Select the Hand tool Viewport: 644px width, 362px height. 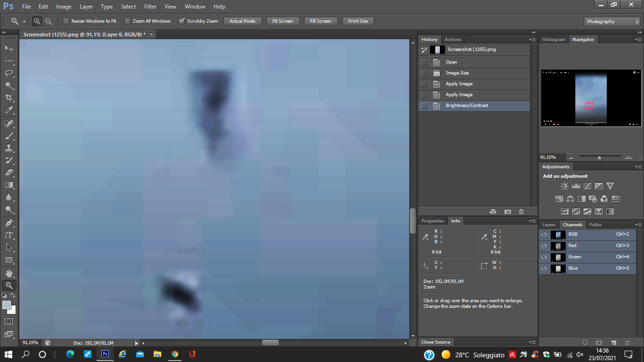click(9, 273)
